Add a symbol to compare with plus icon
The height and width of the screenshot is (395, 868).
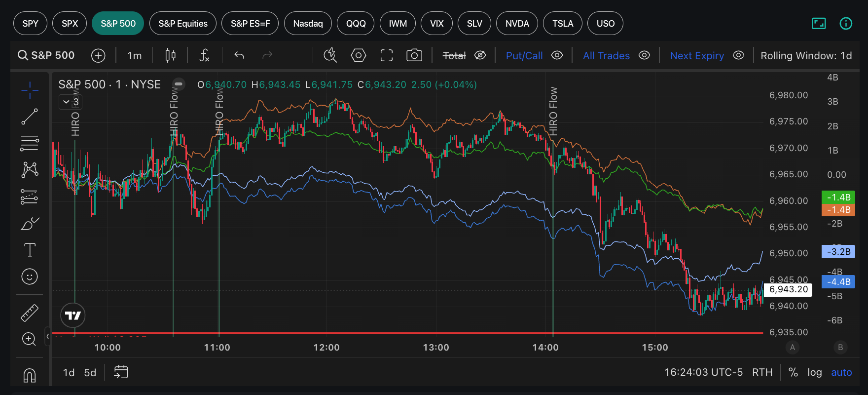pyautogui.click(x=98, y=56)
